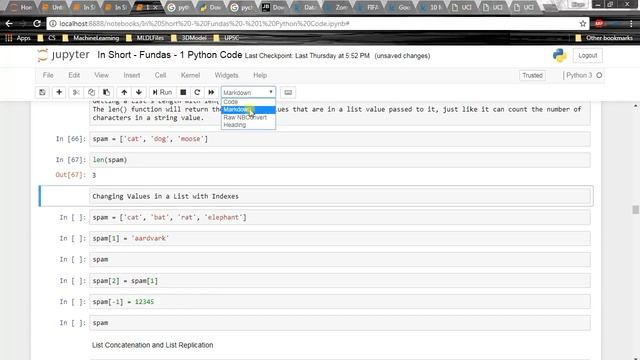Image resolution: width=640 pixels, height=360 pixels.
Task: Move selected cell down arrow
Action: tap(139, 92)
